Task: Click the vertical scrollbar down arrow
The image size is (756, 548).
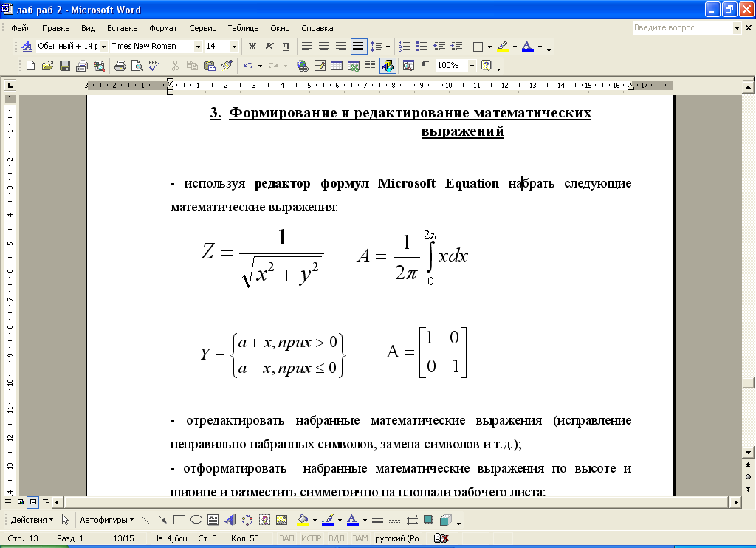Action: [x=749, y=453]
